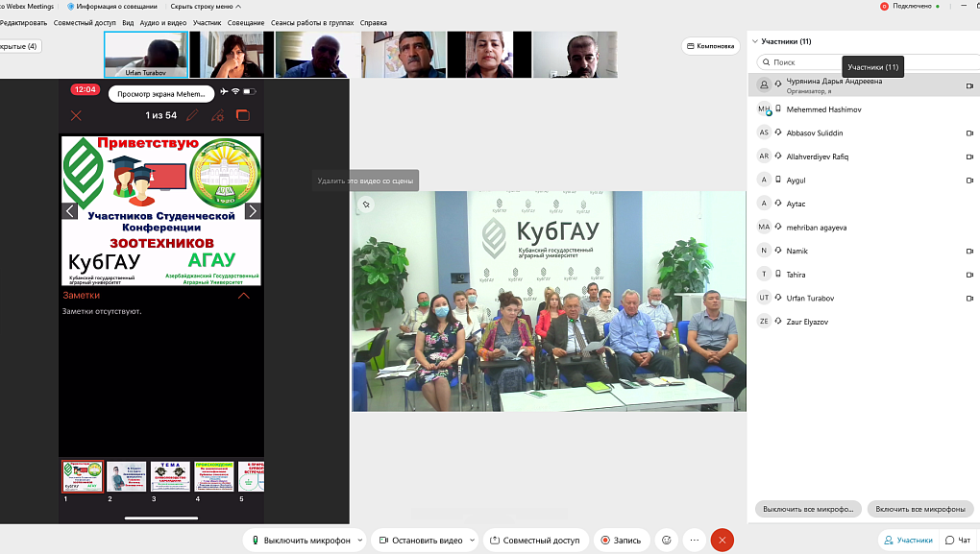
Task: Click Namik's video camera icon
Action: 969,252
